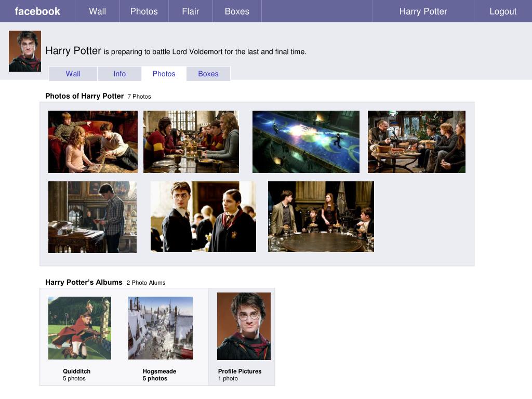This screenshot has width=532, height=399.
Task: Open photo of group around tavern table
Action: (417, 142)
